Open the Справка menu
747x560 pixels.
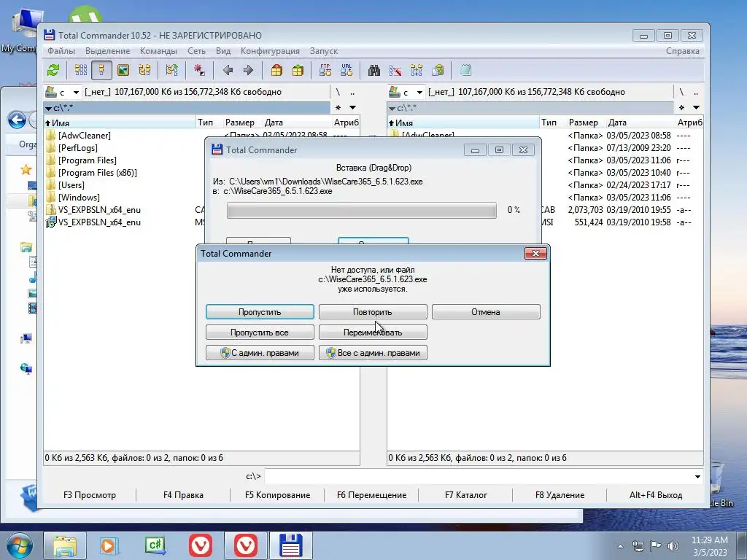pos(683,51)
